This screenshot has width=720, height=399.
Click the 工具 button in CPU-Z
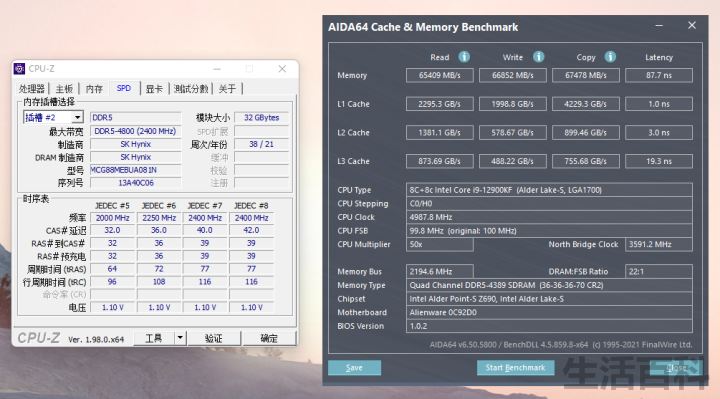coord(154,338)
